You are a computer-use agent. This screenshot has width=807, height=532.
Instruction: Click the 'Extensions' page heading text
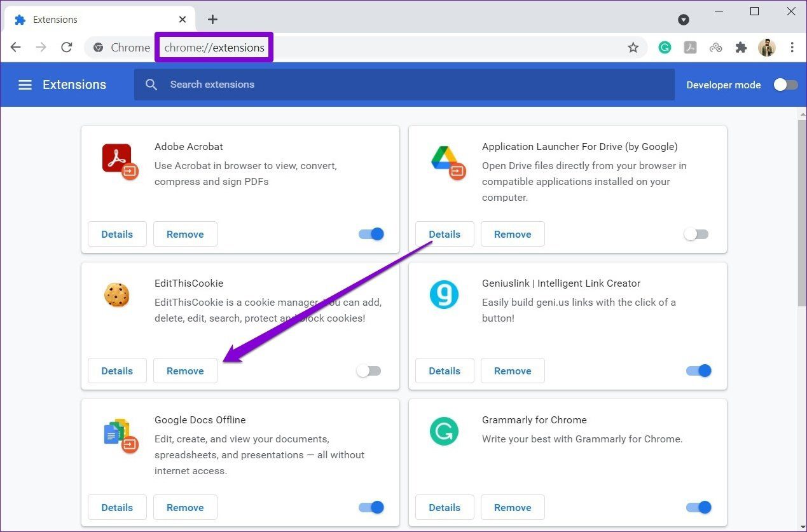point(74,85)
